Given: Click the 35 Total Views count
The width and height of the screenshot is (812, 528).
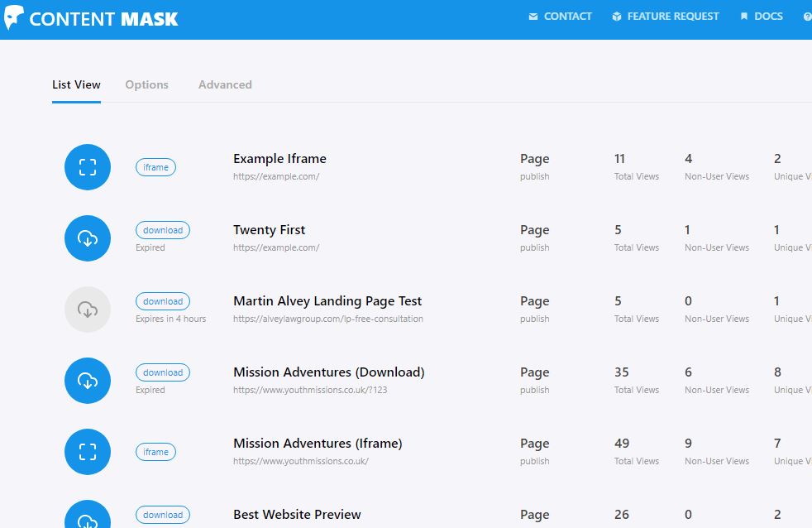Looking at the screenshot, I should 622,372.
